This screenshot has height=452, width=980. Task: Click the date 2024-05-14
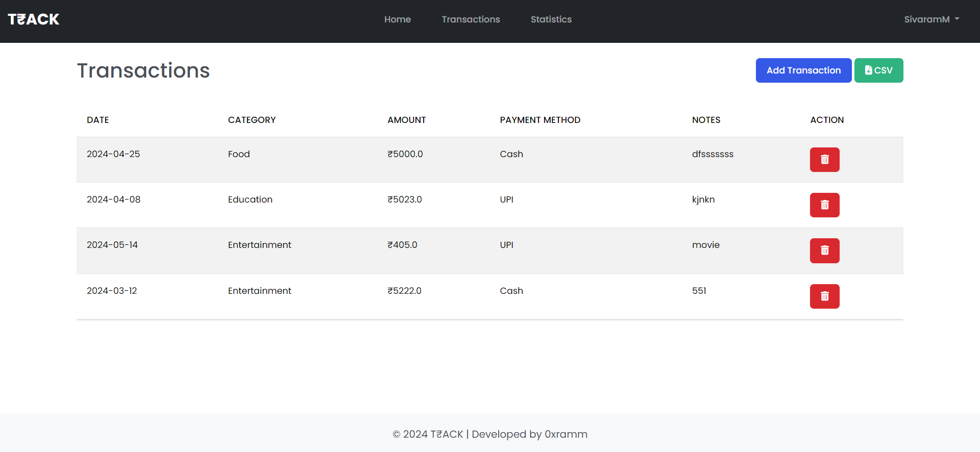point(112,245)
